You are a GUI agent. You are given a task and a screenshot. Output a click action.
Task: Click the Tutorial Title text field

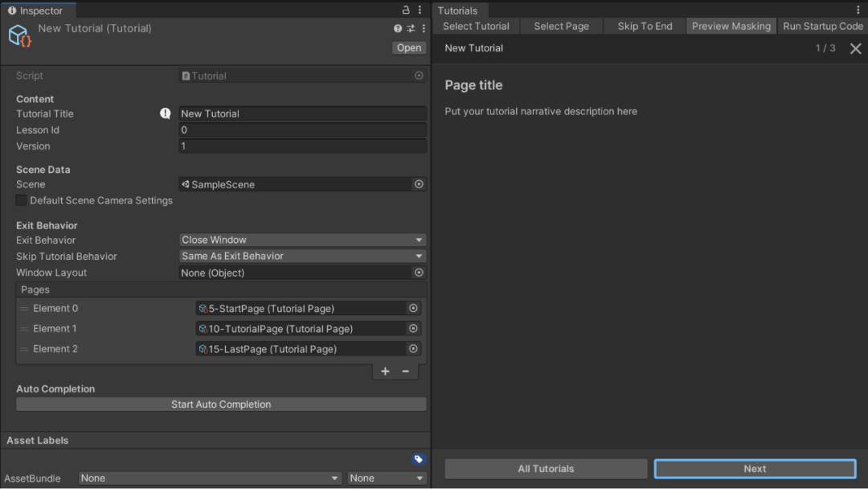(302, 113)
